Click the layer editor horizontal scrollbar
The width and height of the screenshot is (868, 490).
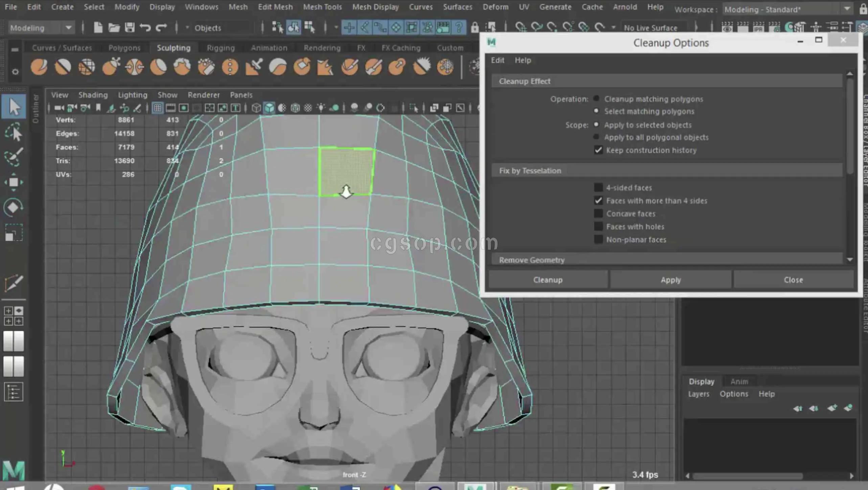[x=748, y=476]
